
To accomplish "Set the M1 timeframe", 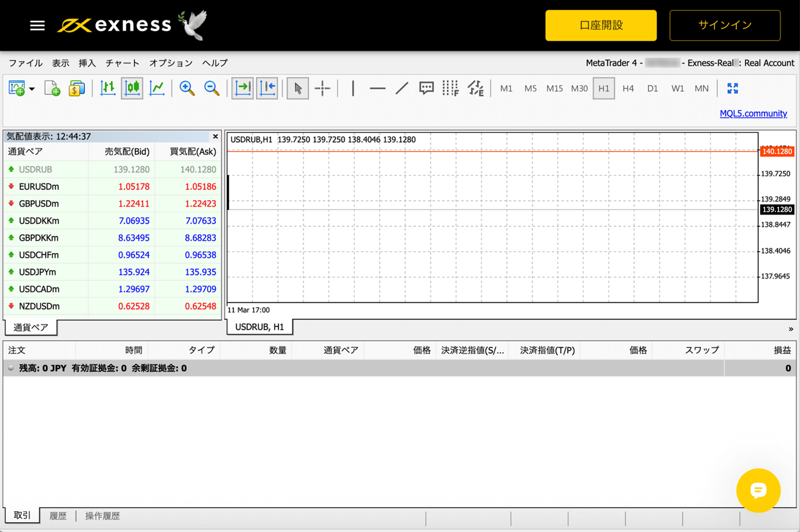I will [506, 89].
